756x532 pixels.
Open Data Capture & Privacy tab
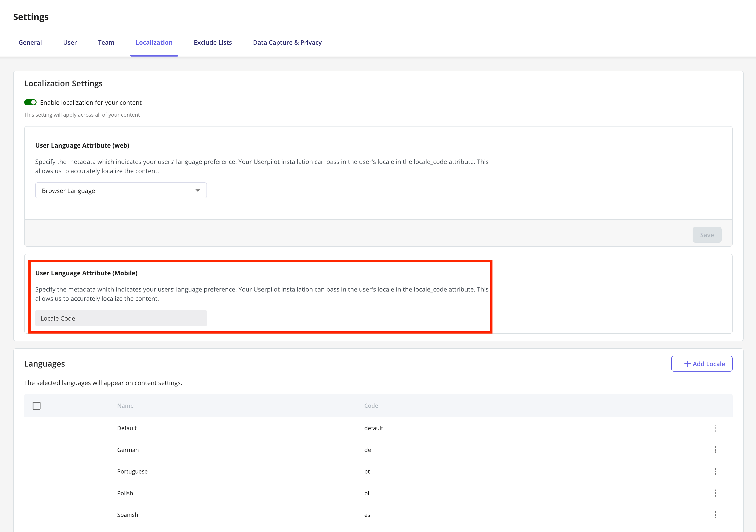coord(287,42)
